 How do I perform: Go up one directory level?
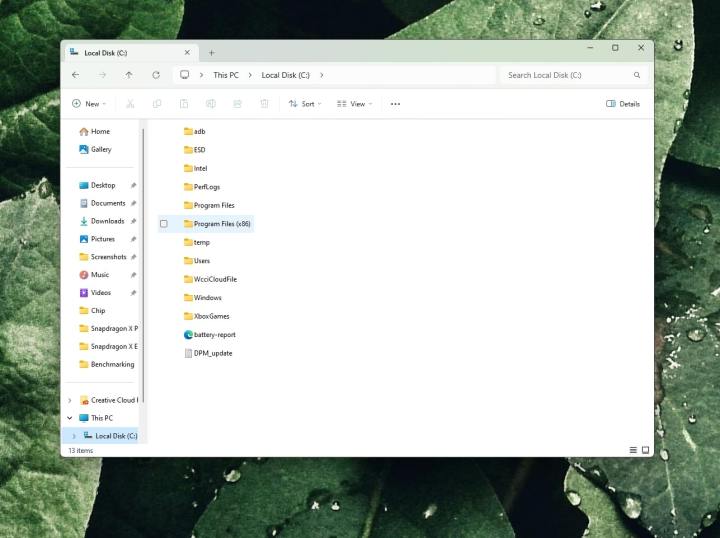(x=129, y=75)
